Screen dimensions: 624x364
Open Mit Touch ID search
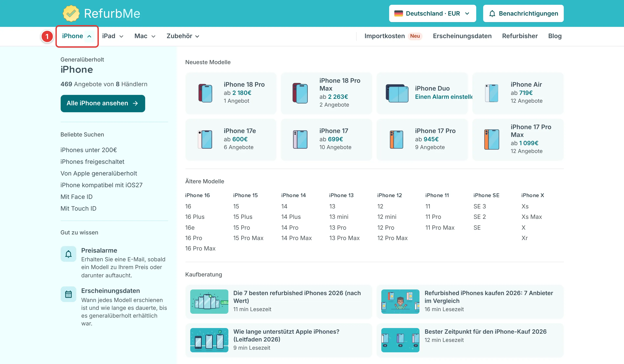[x=78, y=208]
